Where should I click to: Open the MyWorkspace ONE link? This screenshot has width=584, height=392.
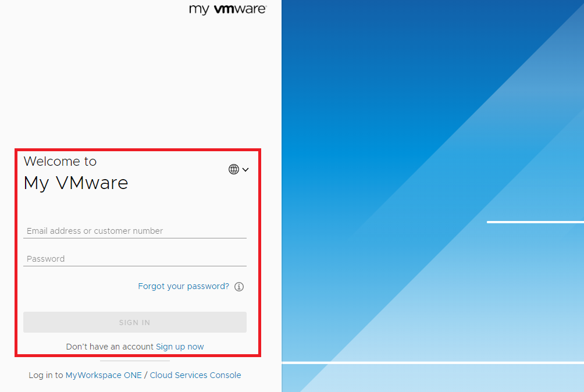104,375
